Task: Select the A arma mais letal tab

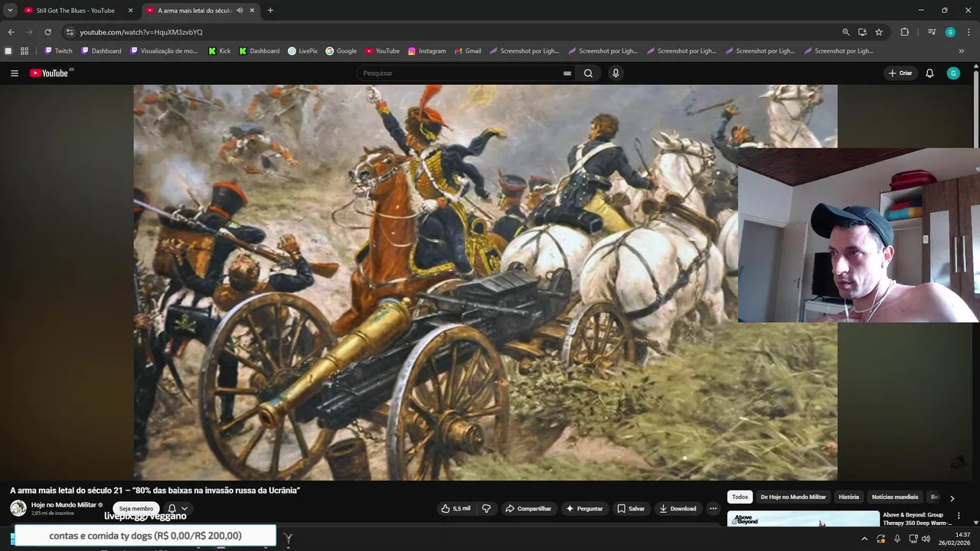Action: pyautogui.click(x=195, y=11)
